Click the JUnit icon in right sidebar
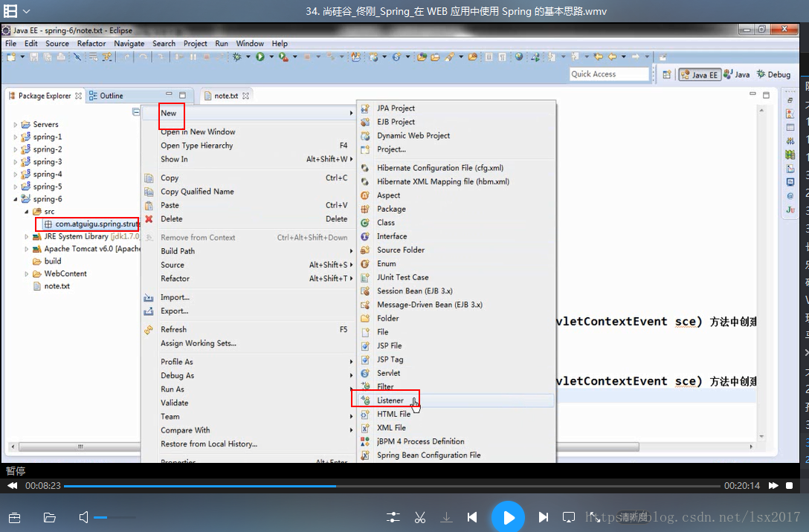Viewport: 809px width, 532px height. pos(790,210)
